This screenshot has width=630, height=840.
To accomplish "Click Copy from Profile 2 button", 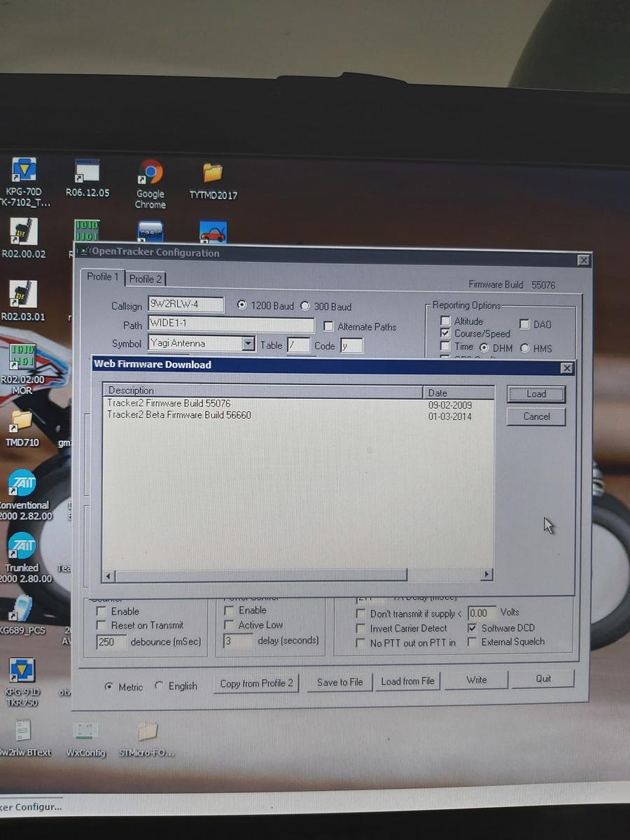I will (x=256, y=683).
